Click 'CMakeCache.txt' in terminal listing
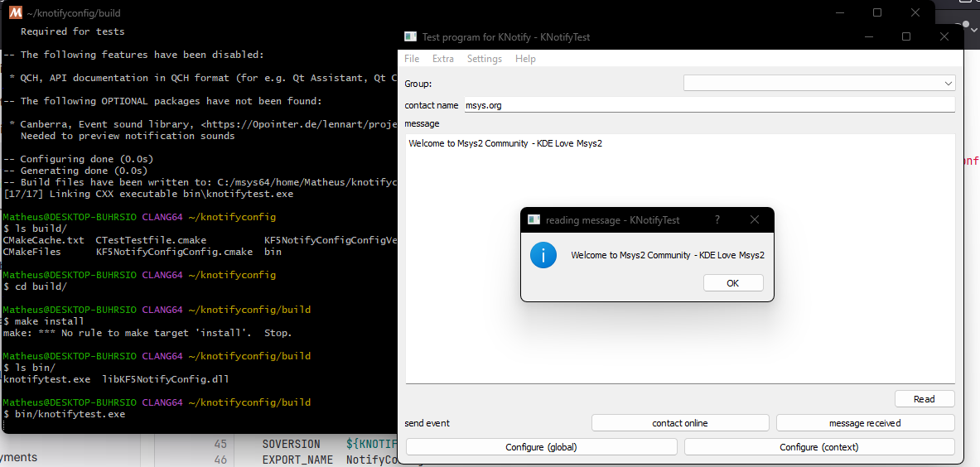This screenshot has width=980, height=467. [44, 240]
